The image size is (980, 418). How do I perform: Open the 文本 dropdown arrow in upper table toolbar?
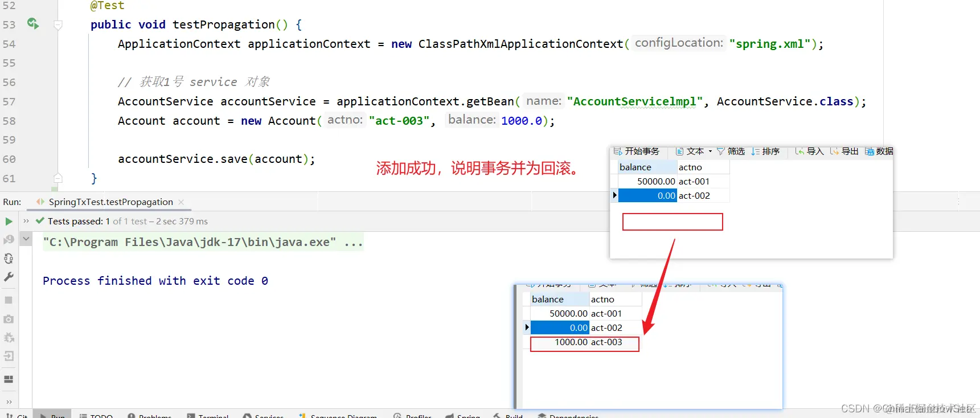(710, 151)
